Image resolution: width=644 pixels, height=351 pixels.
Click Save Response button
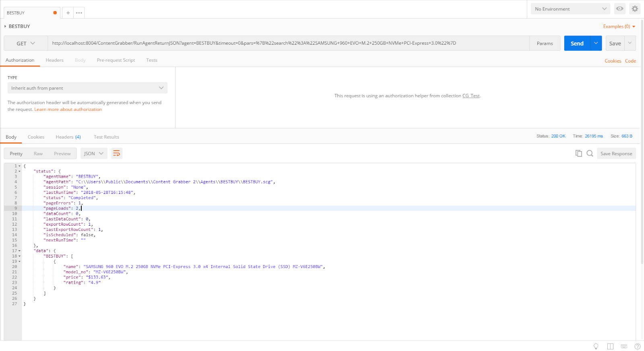[x=616, y=153]
